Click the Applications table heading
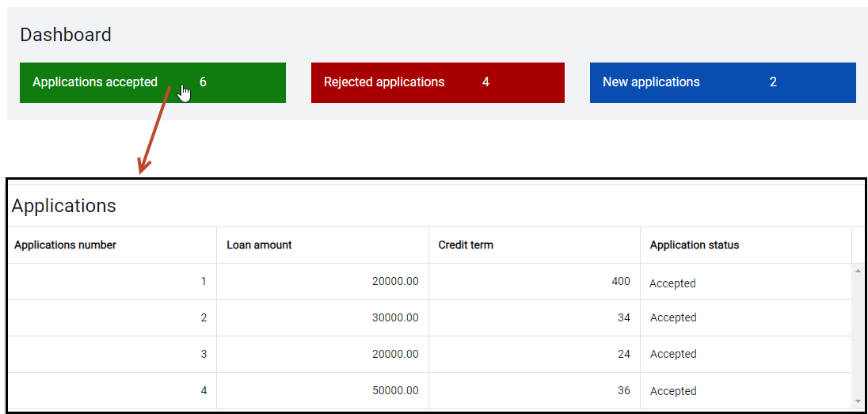 point(63,206)
